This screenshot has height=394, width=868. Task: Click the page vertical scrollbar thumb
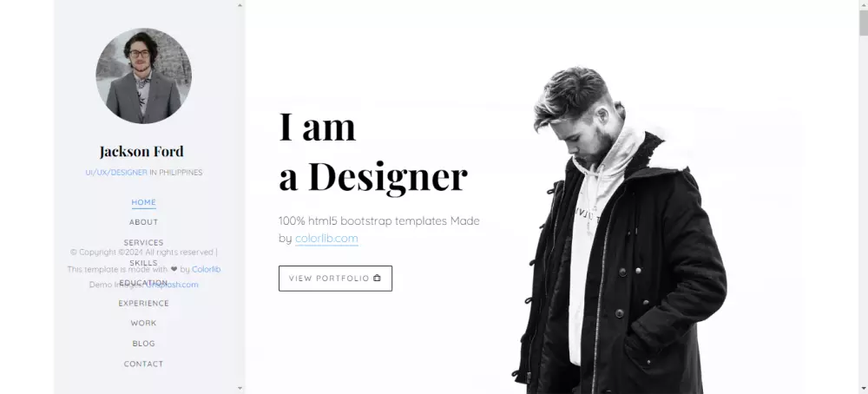click(864, 23)
